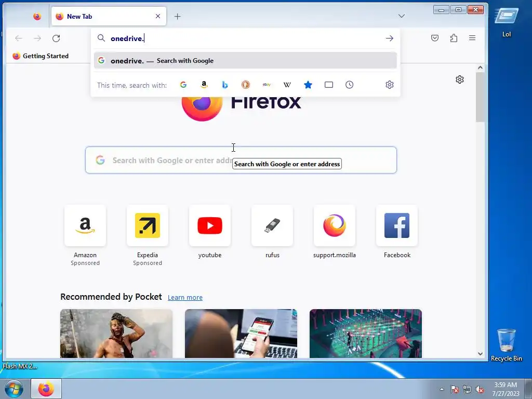Viewport: 532px width, 399px height.
Task: Click the taskbar clock showing 3:59 AM
Action: click(506, 389)
